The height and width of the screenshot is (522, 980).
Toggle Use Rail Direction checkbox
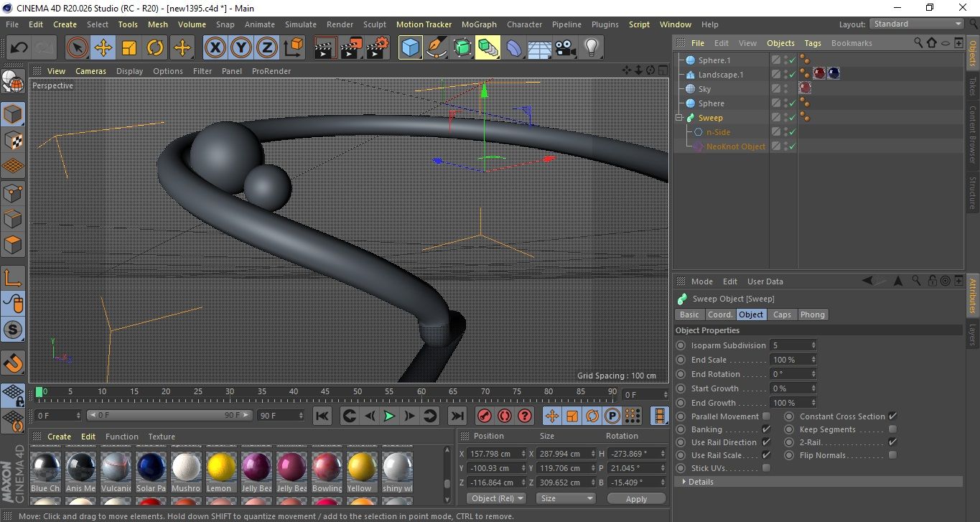[766, 442]
